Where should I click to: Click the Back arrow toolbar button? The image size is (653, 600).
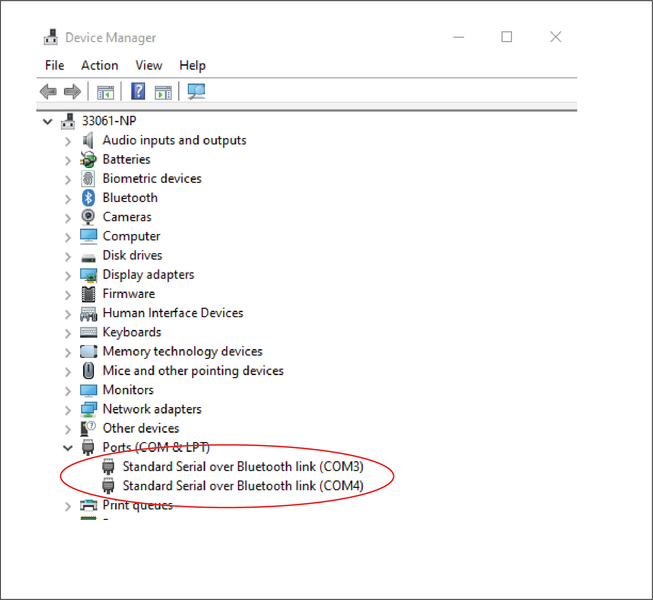(48, 92)
